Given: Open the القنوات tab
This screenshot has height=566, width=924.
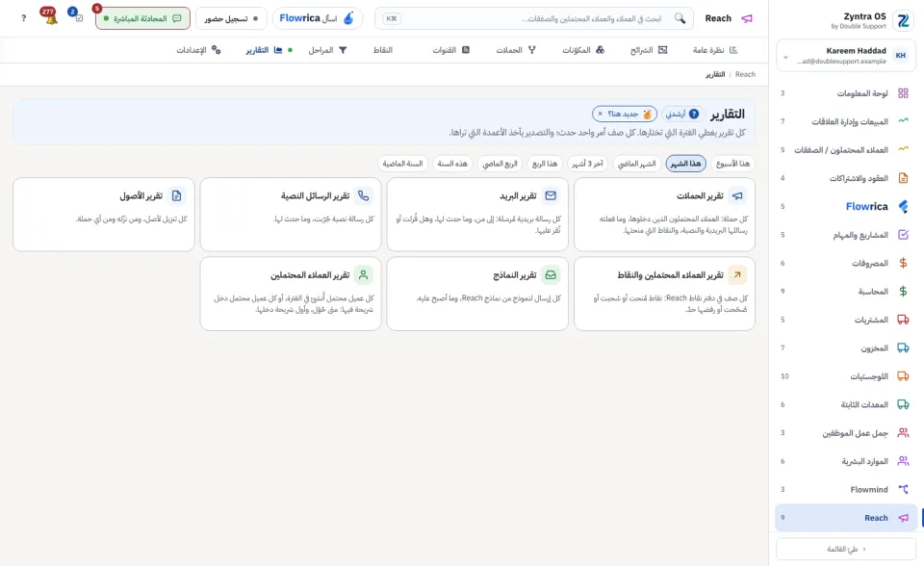Looking at the screenshot, I should click(x=450, y=50).
